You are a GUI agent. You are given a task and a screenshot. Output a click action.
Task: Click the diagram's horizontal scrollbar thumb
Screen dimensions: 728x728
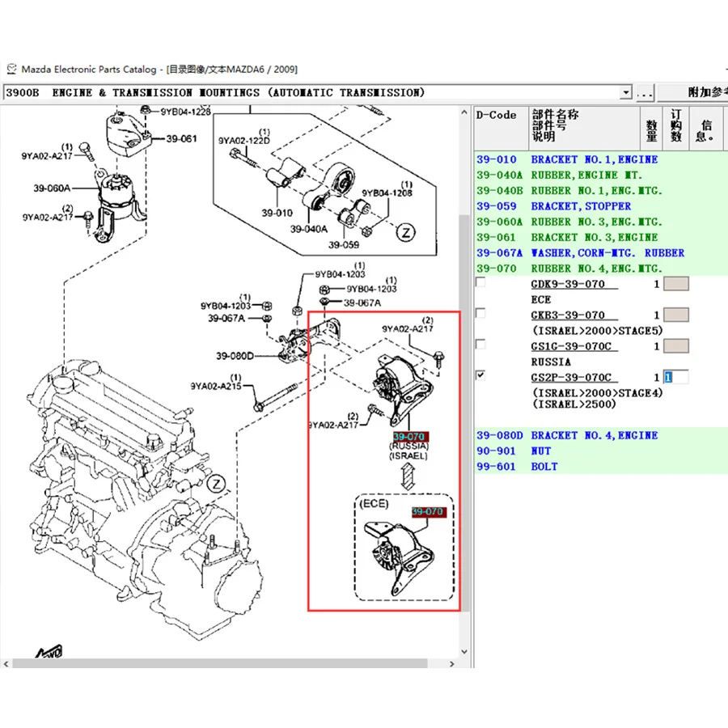219,664
